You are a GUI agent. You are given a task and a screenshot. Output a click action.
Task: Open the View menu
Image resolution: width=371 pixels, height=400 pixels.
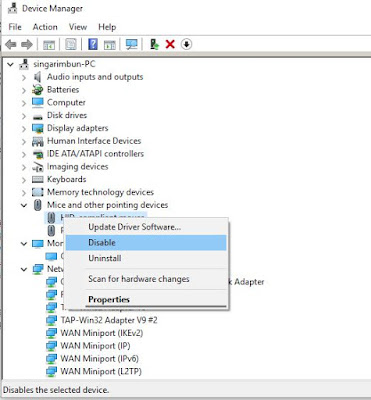pos(78,27)
